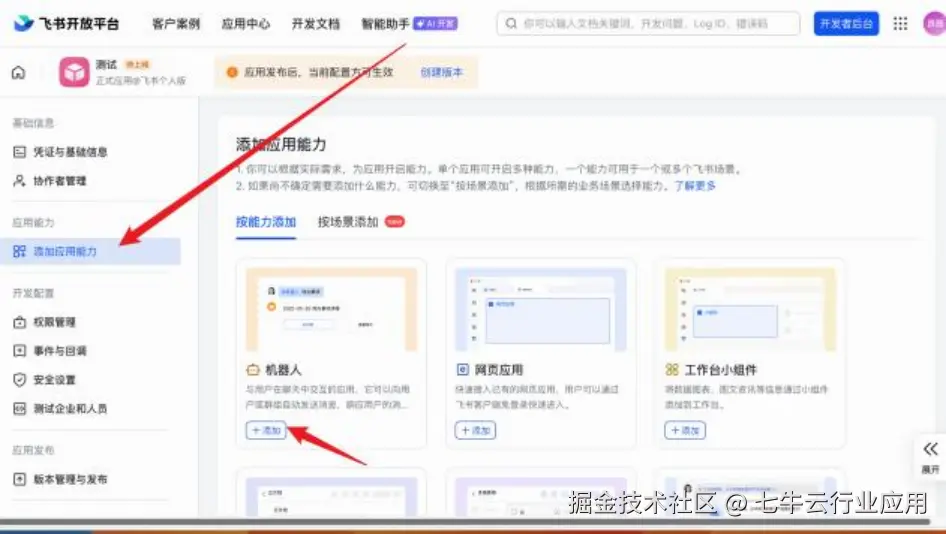Click the 网页应用 icon

tap(462, 369)
